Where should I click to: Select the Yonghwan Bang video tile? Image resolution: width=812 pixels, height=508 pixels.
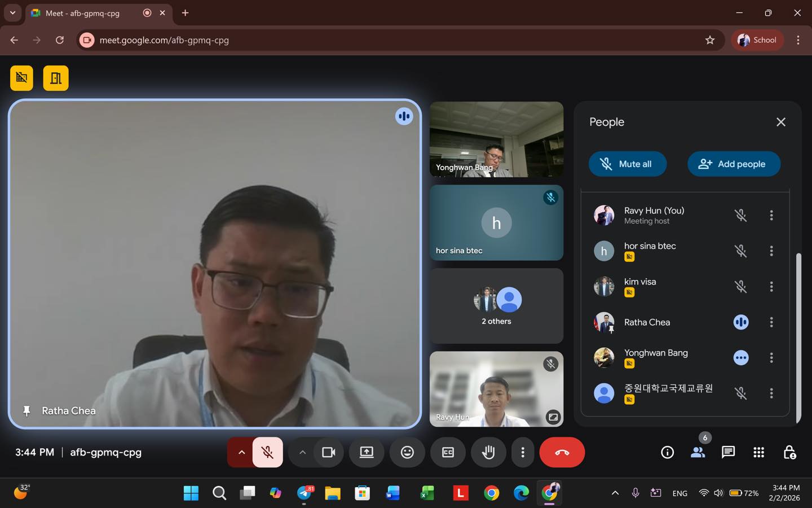pos(496,139)
